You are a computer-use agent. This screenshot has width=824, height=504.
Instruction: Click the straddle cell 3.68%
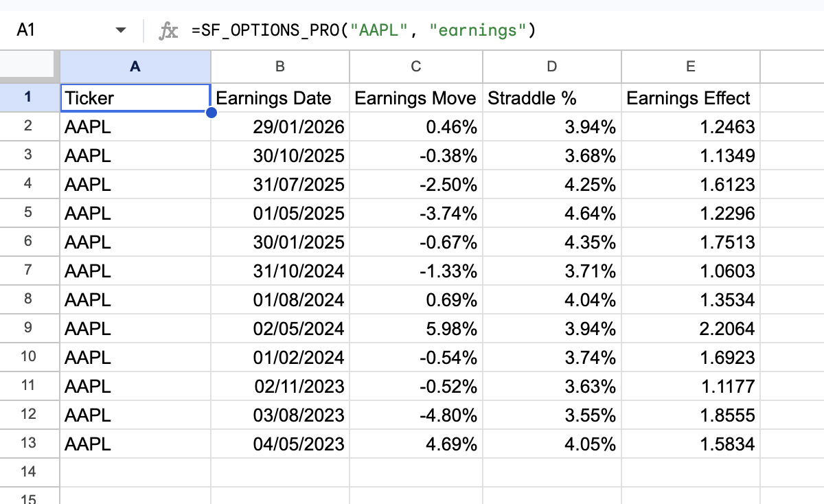[552, 155]
